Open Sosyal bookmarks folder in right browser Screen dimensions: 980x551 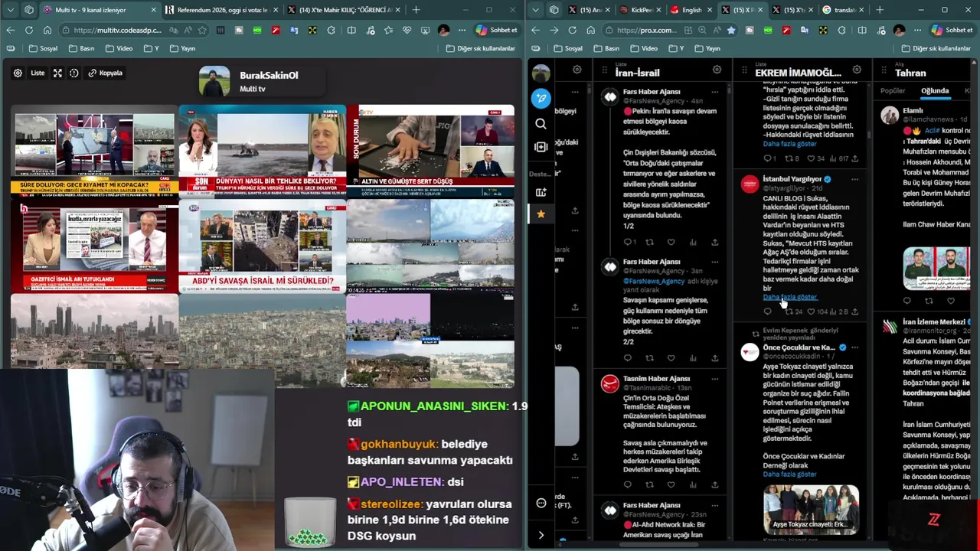point(567,48)
